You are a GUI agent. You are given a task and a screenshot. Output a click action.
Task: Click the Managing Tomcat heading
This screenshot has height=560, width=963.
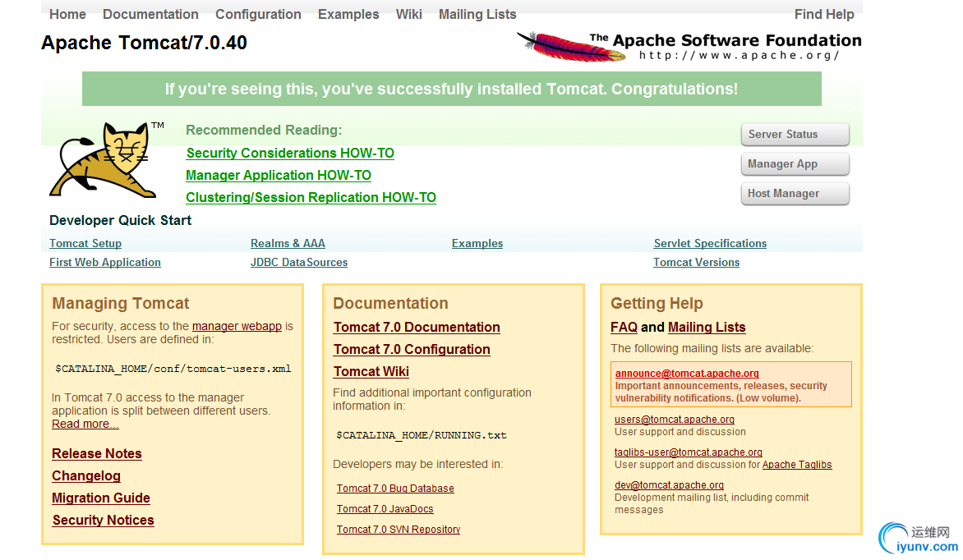point(120,303)
